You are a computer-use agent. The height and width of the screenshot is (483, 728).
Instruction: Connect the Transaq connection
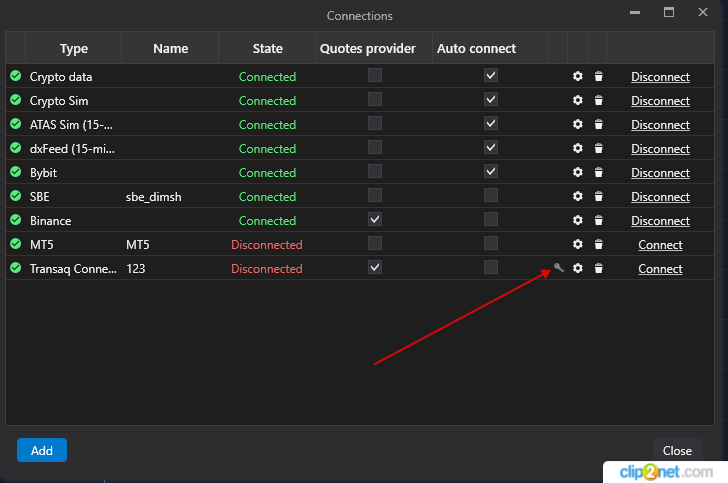pyautogui.click(x=660, y=269)
